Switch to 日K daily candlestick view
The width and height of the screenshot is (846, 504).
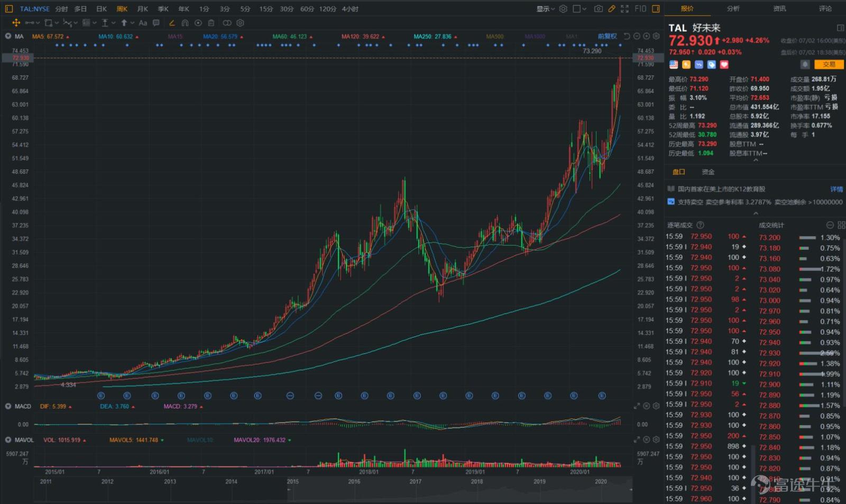coord(102,9)
